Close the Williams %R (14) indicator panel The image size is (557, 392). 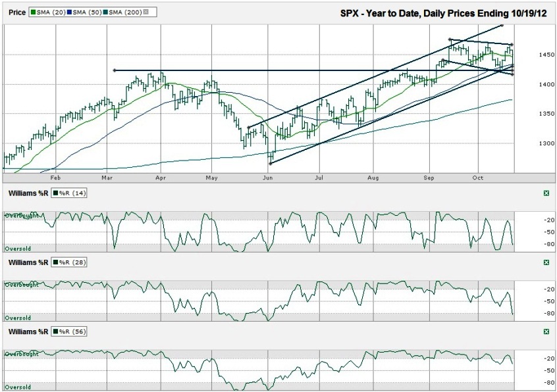pos(546,193)
